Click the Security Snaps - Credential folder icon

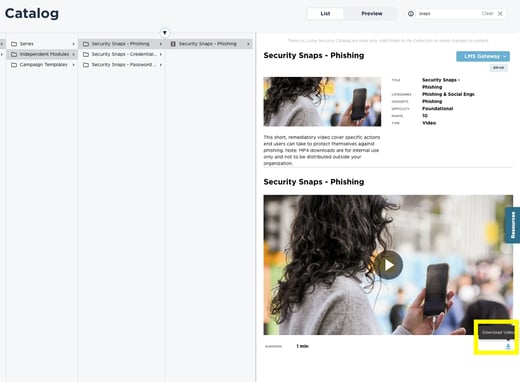(x=86, y=54)
